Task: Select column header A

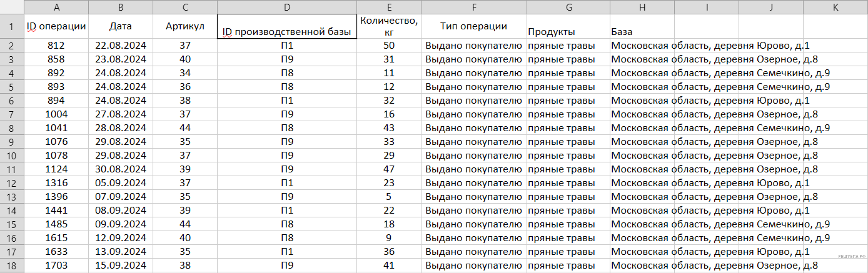Action: [x=57, y=7]
